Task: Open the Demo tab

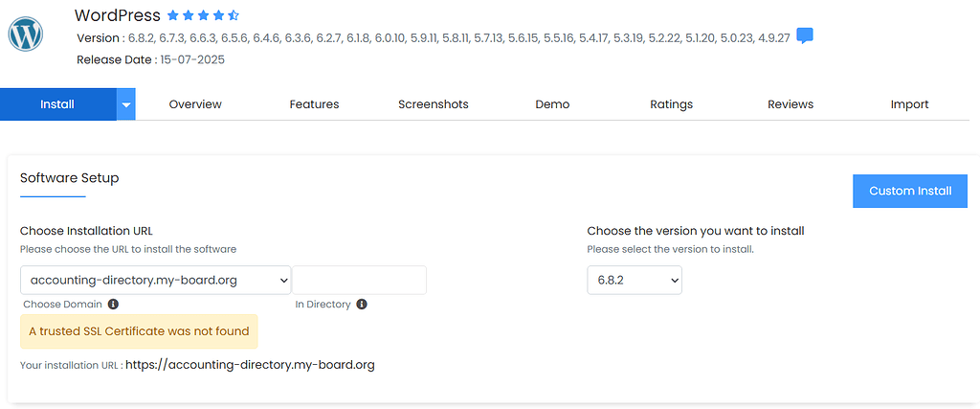Action: [552, 104]
